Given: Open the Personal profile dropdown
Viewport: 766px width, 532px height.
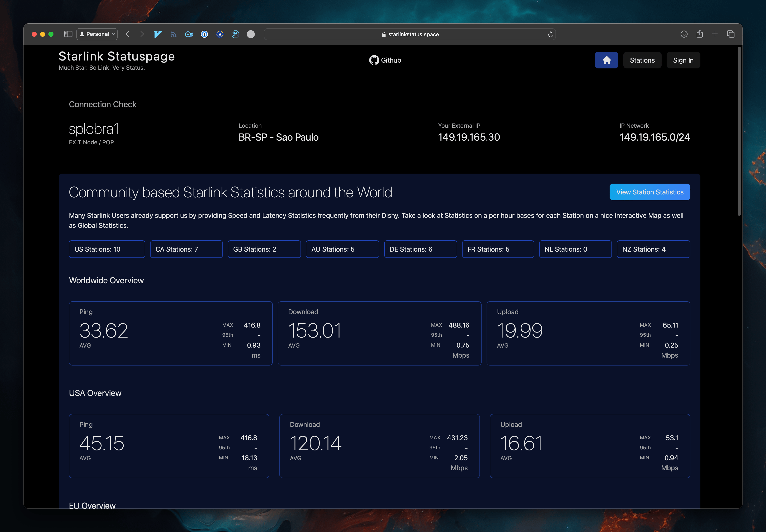Looking at the screenshot, I should [97, 34].
